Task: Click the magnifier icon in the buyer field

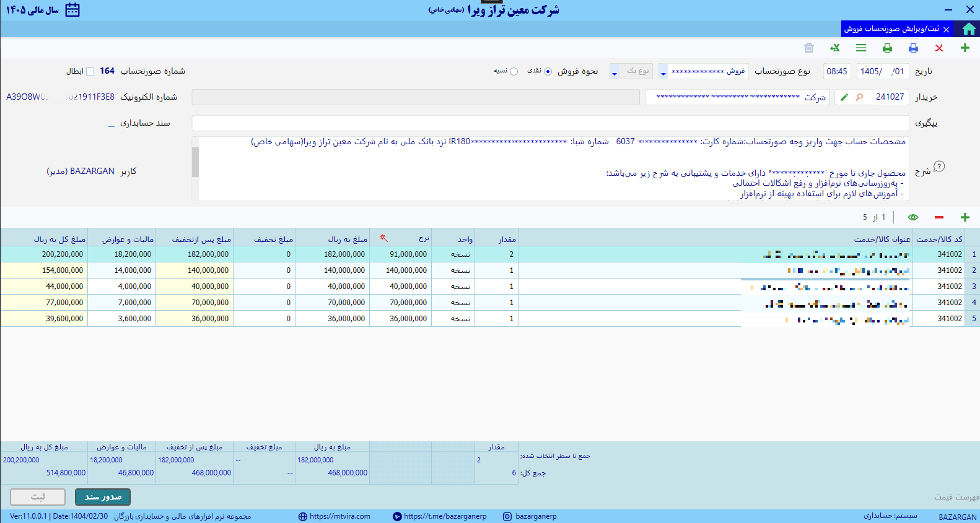Action: [x=859, y=97]
